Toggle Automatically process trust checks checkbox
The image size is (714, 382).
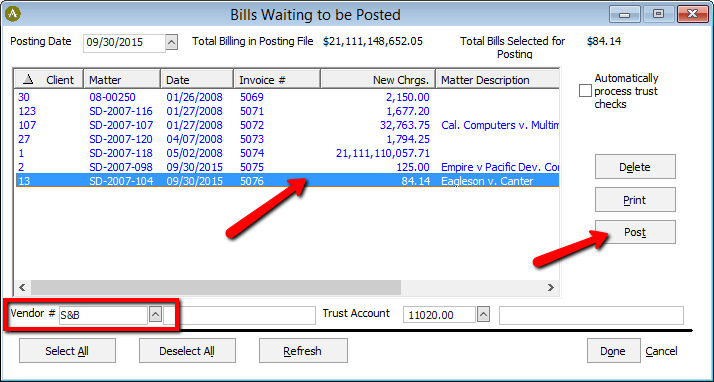[585, 91]
